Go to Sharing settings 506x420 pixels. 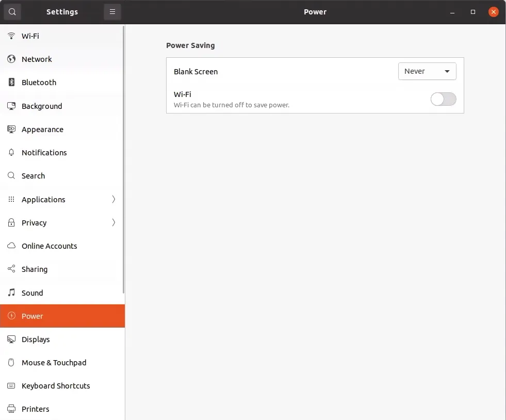tap(61, 269)
